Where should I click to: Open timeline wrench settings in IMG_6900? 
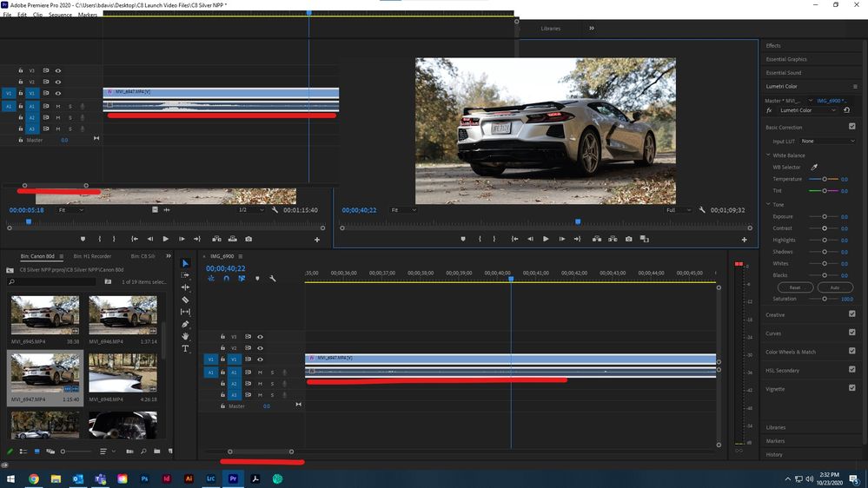pos(273,279)
